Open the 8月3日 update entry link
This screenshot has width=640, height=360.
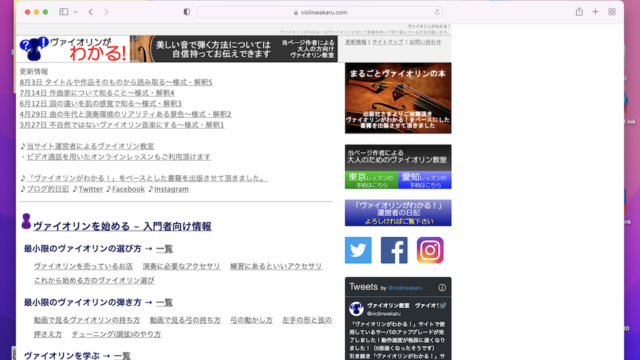[x=116, y=82]
